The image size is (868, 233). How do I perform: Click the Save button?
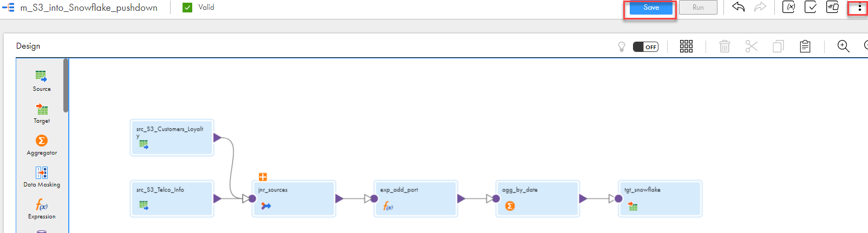650,8
